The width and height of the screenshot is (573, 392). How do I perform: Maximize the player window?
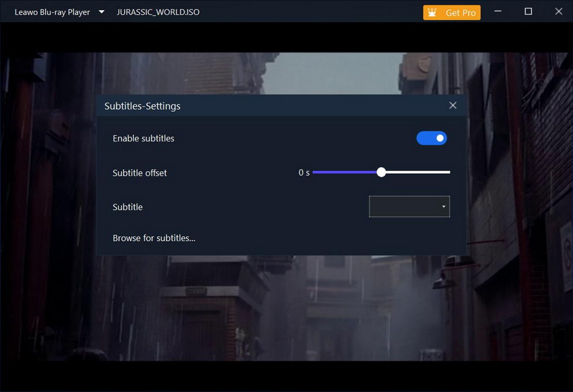[528, 11]
